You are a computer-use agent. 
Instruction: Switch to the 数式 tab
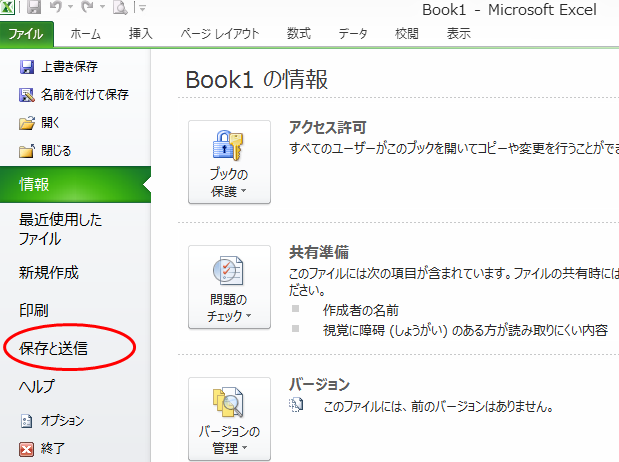(x=299, y=34)
